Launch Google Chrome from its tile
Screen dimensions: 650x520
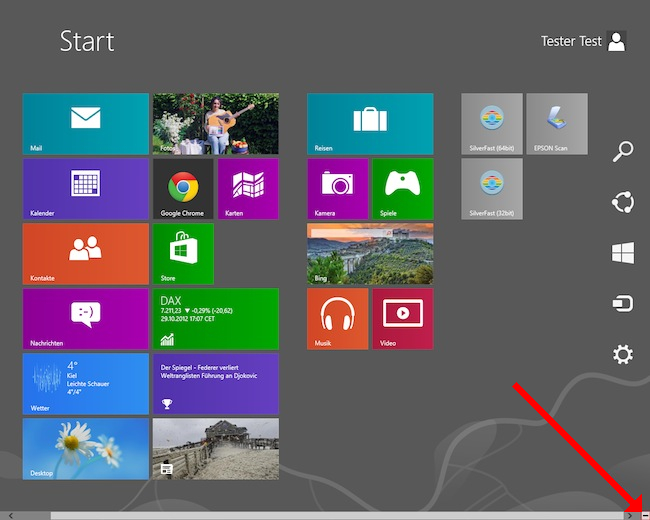click(182, 189)
